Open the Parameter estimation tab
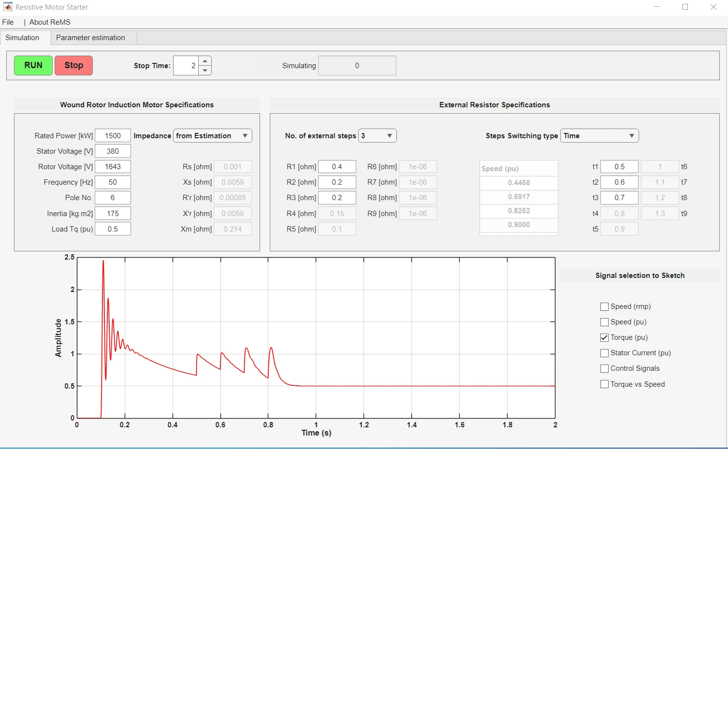The width and height of the screenshot is (728, 728). (x=90, y=38)
